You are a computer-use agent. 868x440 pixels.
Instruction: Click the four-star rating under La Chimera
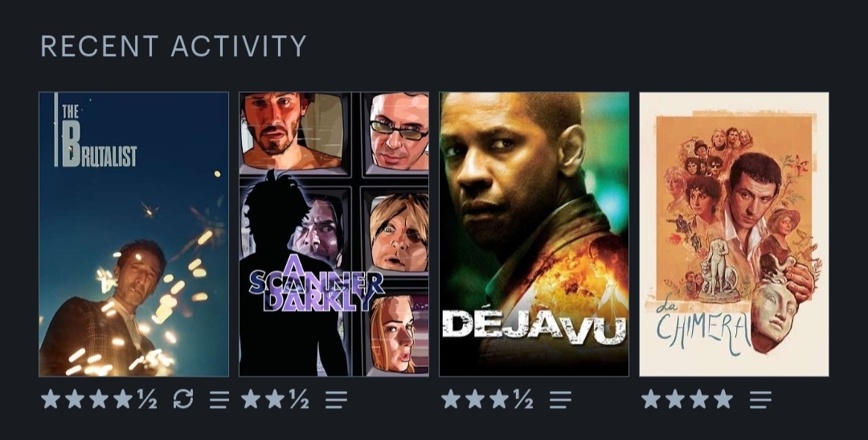[x=687, y=399]
